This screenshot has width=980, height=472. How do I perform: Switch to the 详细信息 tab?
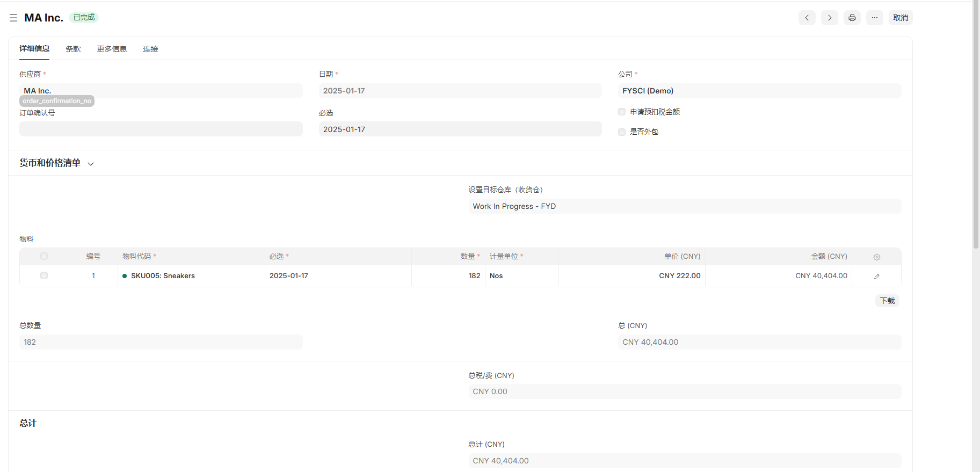[x=34, y=49]
